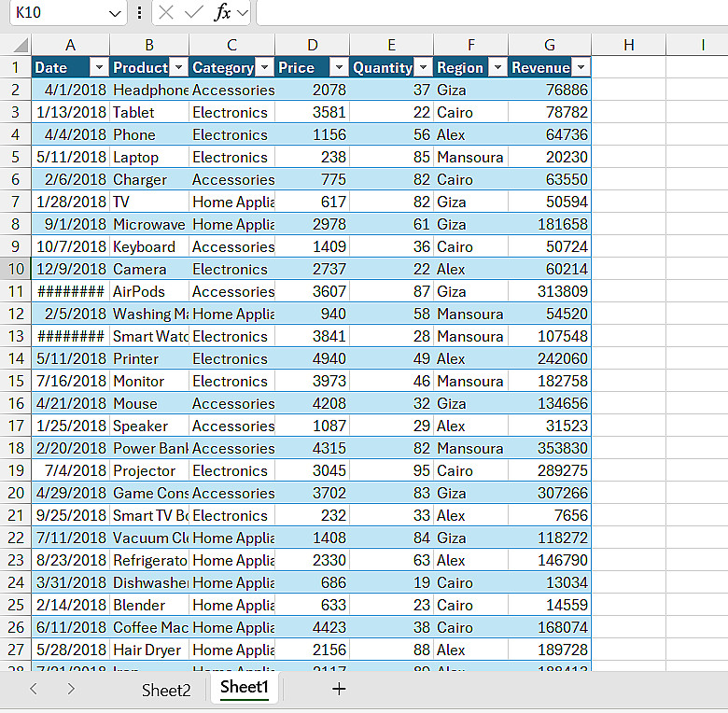Click revenue cell 78782
Screen dimensions: 728x713
pos(550,112)
